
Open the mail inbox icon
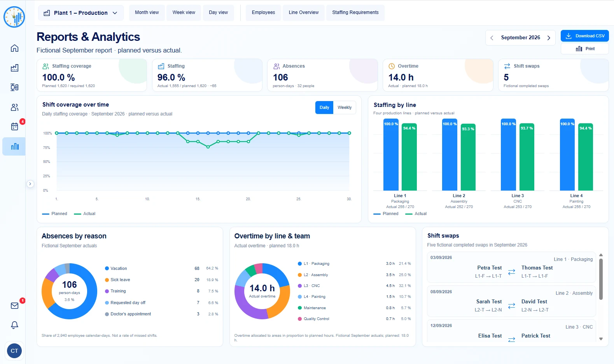tap(14, 306)
